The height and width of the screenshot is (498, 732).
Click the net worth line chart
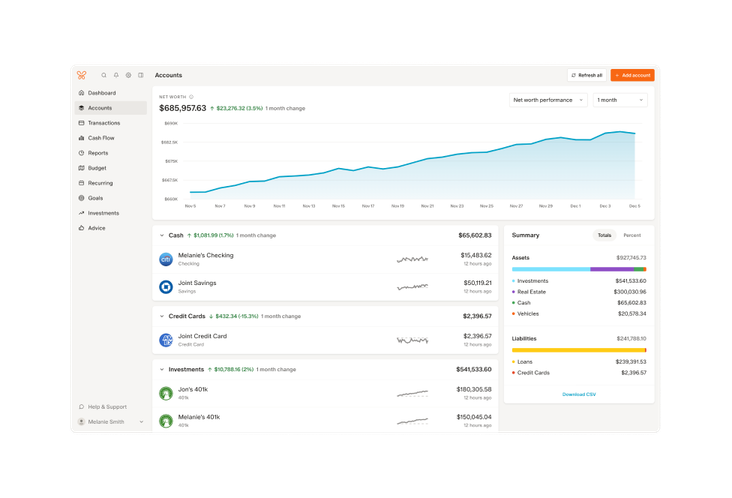pyautogui.click(x=412, y=161)
